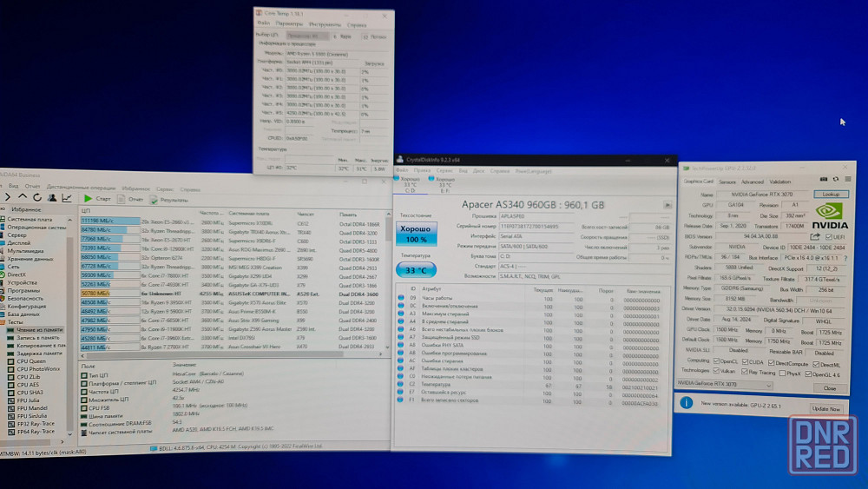Open the Report (Отчет) icon in AIDA64 toolbar

[x=121, y=199]
